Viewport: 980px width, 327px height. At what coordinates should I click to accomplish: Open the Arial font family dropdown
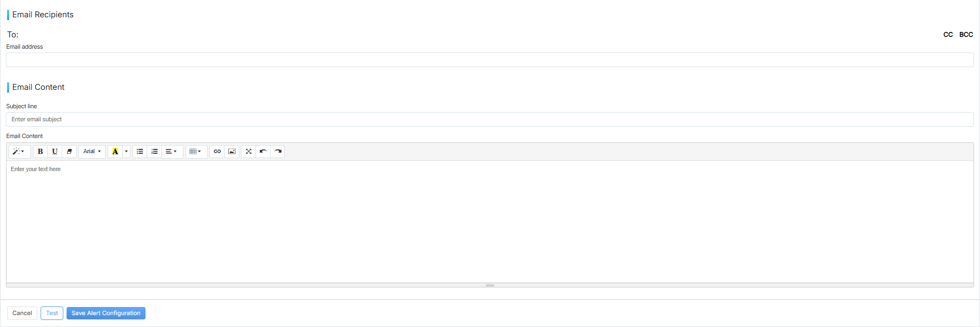(92, 152)
